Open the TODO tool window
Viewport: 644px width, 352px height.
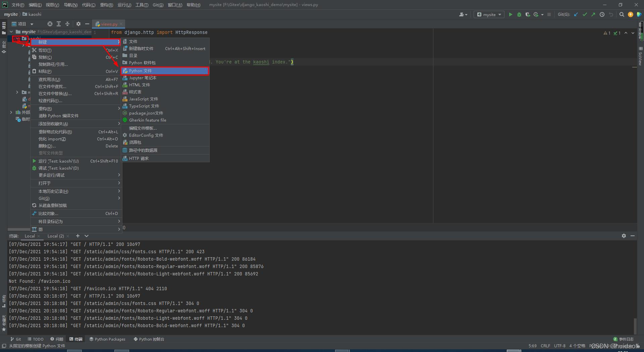(36, 339)
